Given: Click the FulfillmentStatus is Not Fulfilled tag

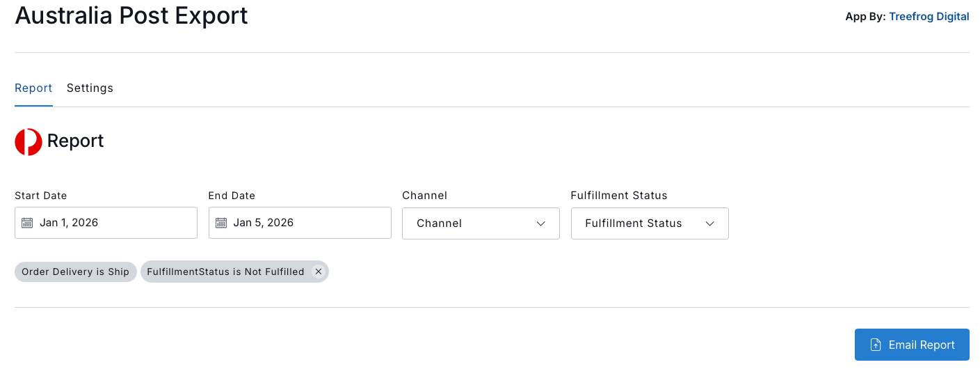Looking at the screenshot, I should coord(225,272).
